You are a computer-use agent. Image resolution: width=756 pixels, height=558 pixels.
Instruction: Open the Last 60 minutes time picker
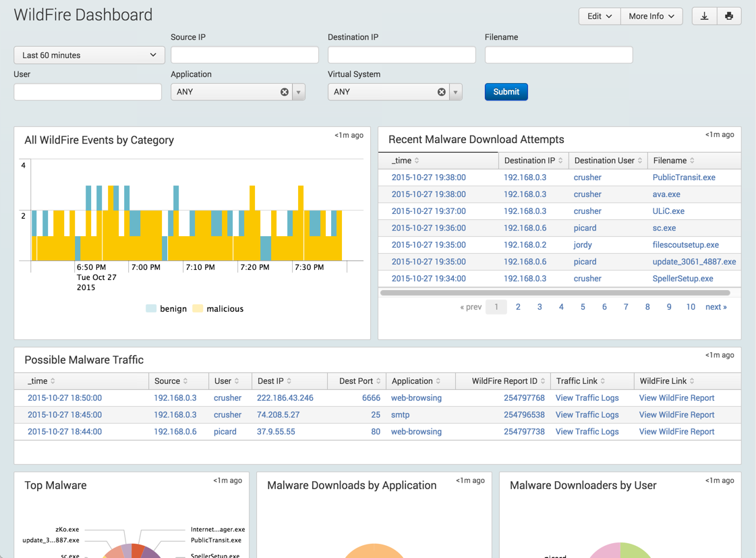tap(89, 55)
